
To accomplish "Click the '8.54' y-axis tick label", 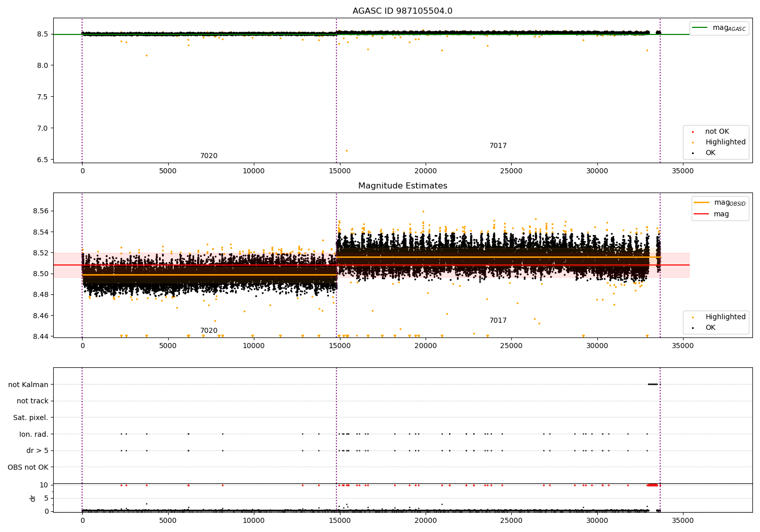I will (41, 232).
